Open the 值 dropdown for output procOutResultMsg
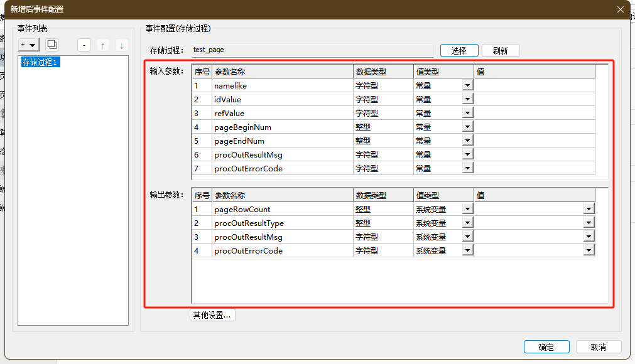Screen dimensions: 635x364 click(589, 237)
